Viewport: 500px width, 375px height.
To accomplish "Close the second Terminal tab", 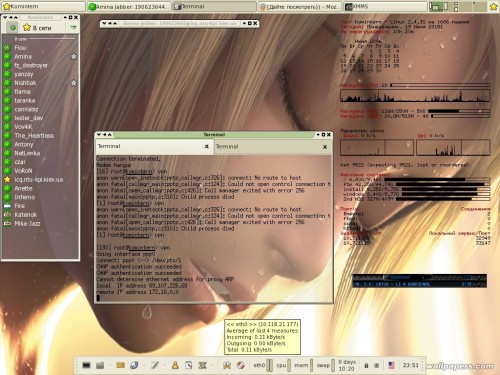I will click(x=325, y=147).
